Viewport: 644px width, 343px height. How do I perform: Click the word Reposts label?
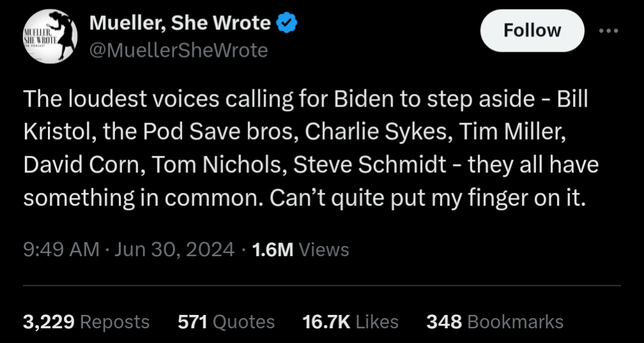pos(114,322)
